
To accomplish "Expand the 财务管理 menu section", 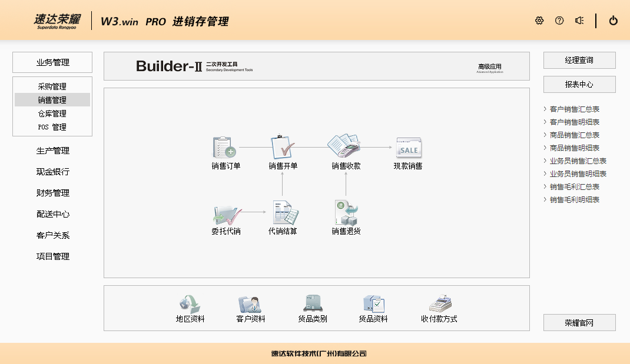I will click(x=52, y=193).
